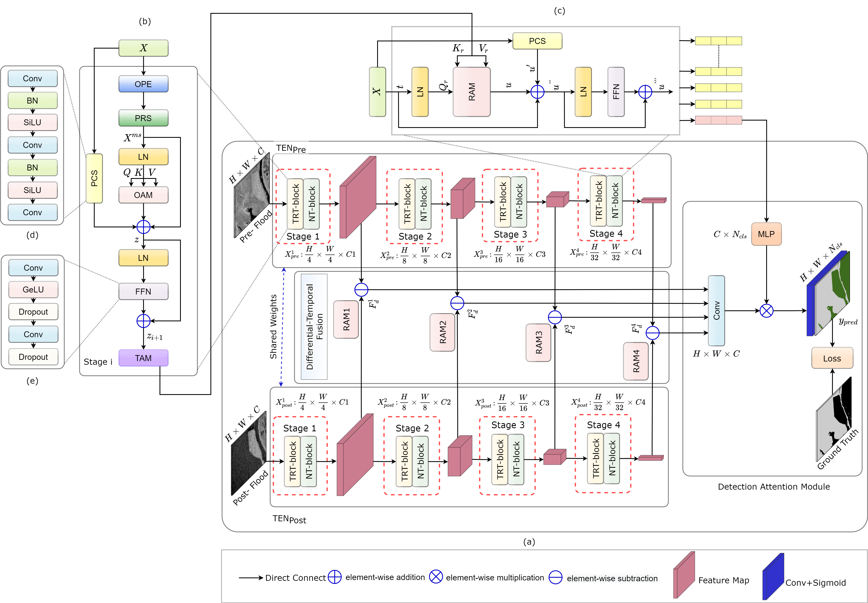Select the OAM block in panel (b)
The height and width of the screenshot is (603, 868).
(144, 195)
